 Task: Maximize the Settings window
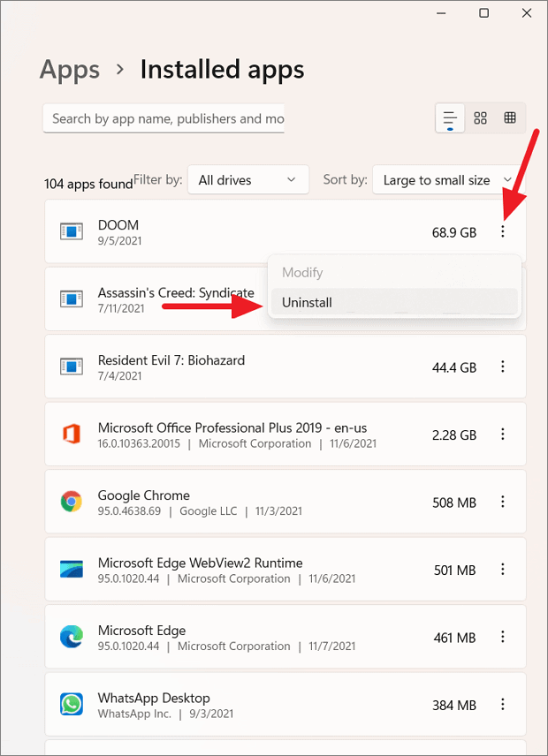483,13
